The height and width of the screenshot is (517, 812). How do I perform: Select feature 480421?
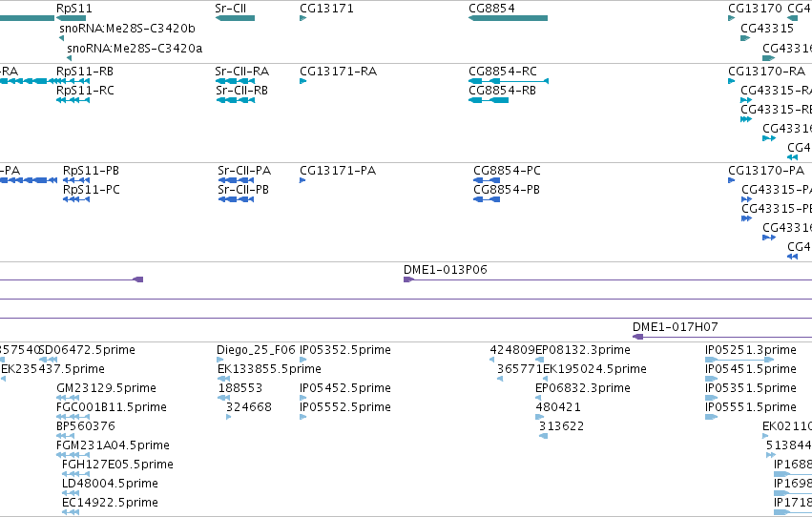click(x=558, y=407)
